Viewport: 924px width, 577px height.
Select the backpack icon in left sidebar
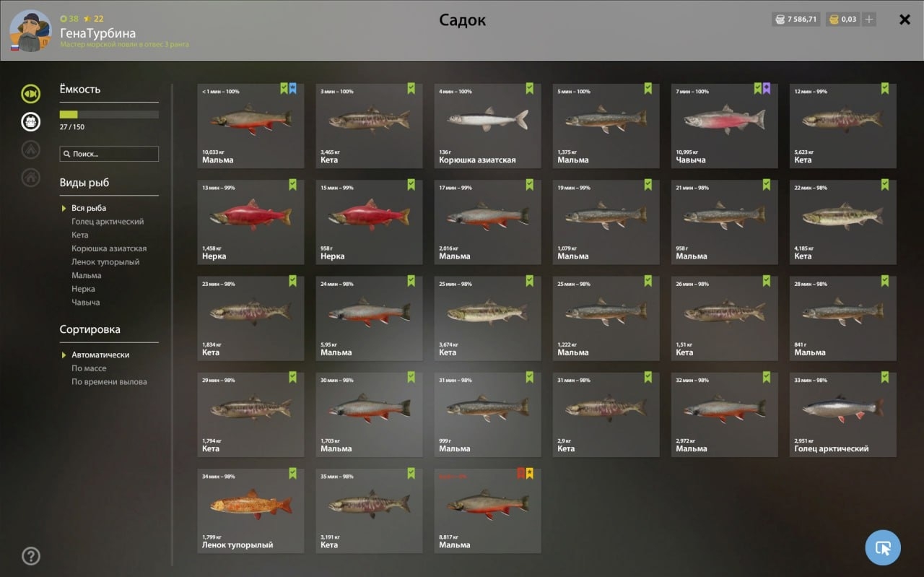coord(30,121)
